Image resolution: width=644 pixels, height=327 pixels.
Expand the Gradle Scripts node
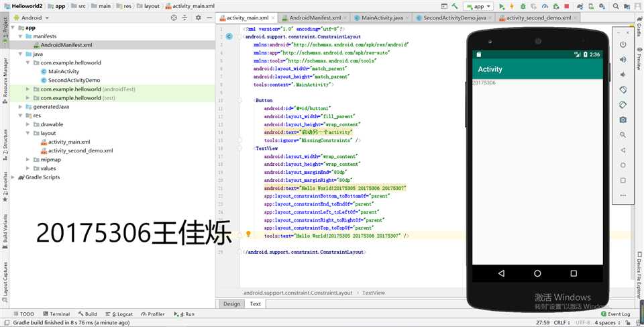[13, 177]
